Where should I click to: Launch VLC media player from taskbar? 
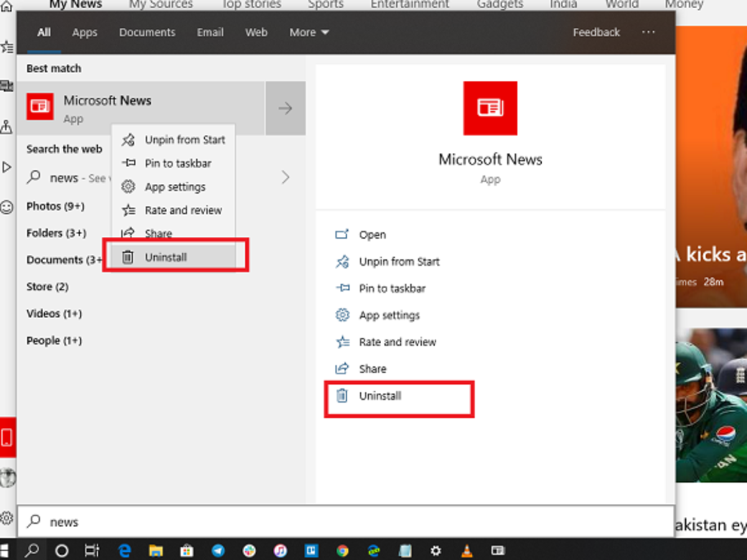(466, 550)
